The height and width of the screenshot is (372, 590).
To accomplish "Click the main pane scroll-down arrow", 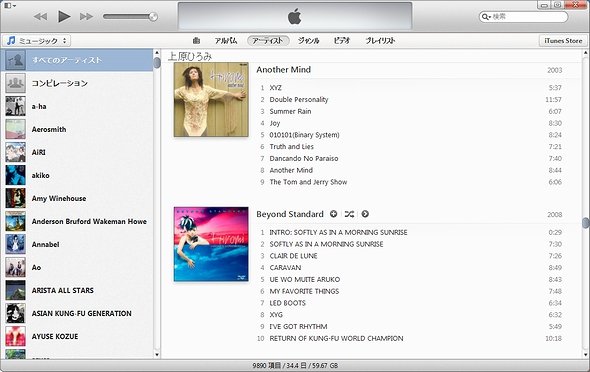I will coord(586,354).
